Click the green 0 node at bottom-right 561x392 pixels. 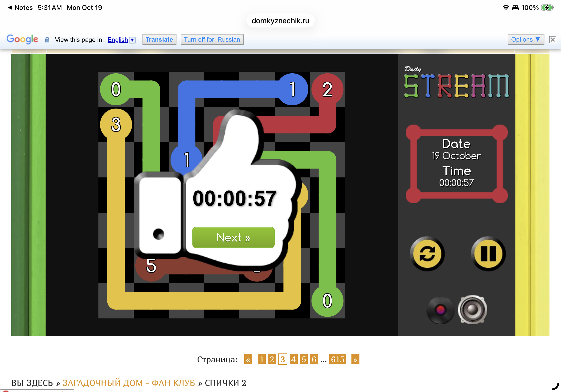click(327, 301)
